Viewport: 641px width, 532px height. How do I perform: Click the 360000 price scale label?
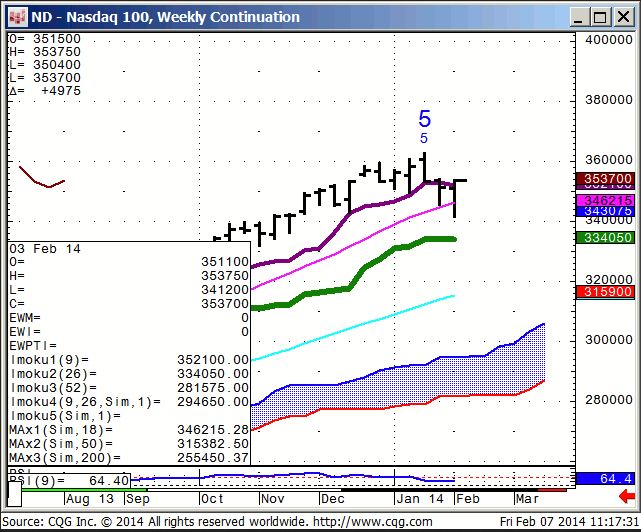click(609, 160)
